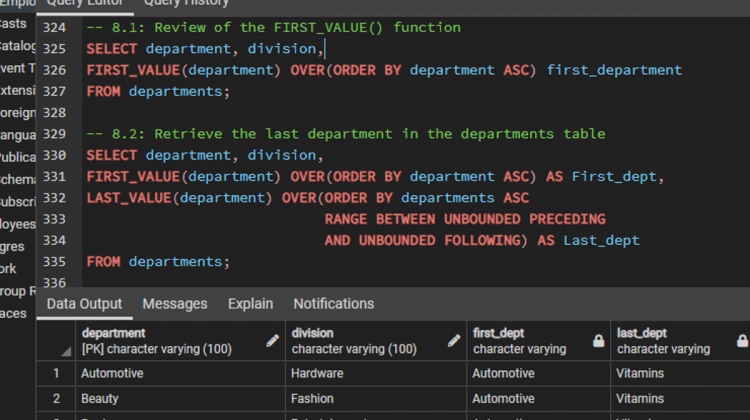Select the 'Catalogs' tree item in sidebar
Screen dimensions: 750x420
point(18,46)
